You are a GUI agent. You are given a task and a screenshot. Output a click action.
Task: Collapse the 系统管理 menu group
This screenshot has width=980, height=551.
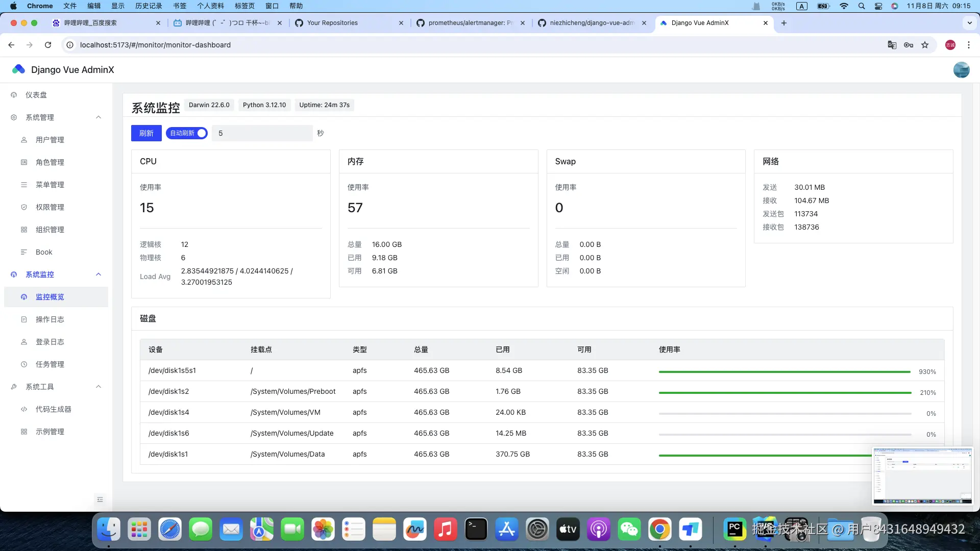pos(99,117)
